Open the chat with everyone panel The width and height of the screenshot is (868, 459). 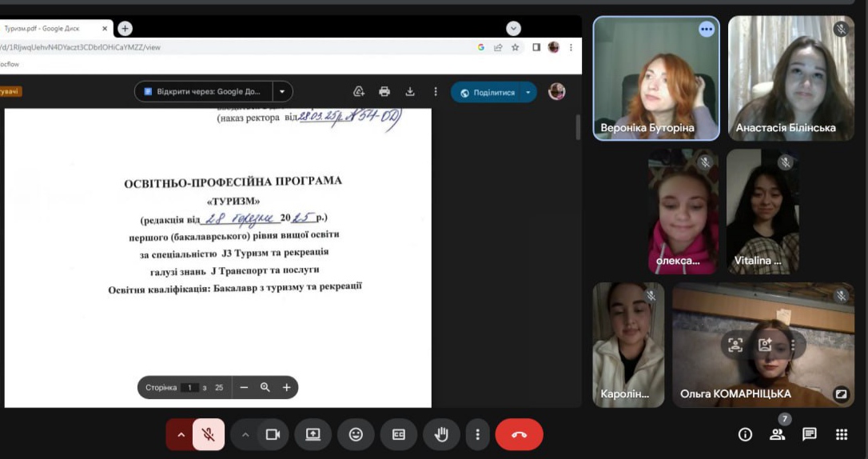tap(809, 434)
